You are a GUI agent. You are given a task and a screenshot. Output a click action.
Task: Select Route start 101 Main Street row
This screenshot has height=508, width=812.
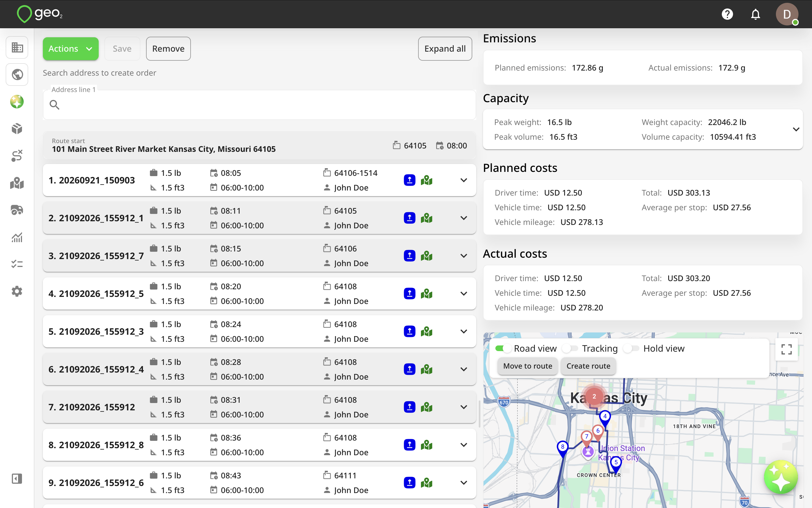(x=259, y=145)
